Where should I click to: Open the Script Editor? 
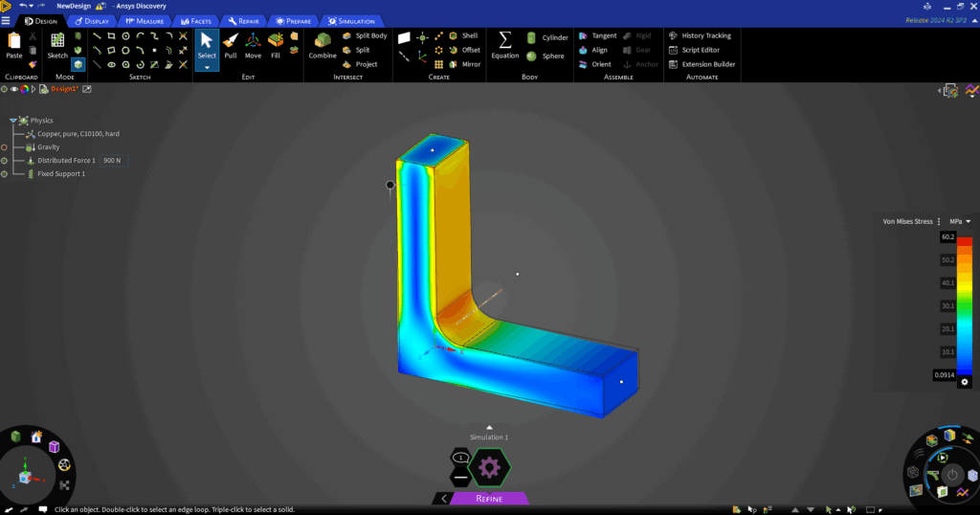(695, 50)
